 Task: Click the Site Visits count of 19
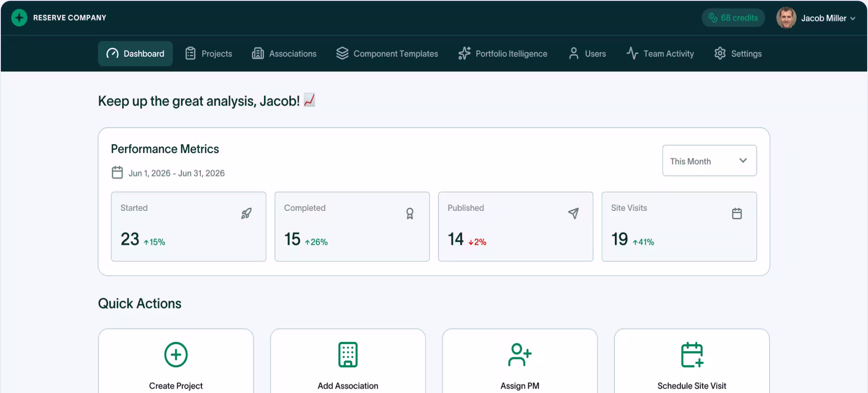pyautogui.click(x=620, y=239)
